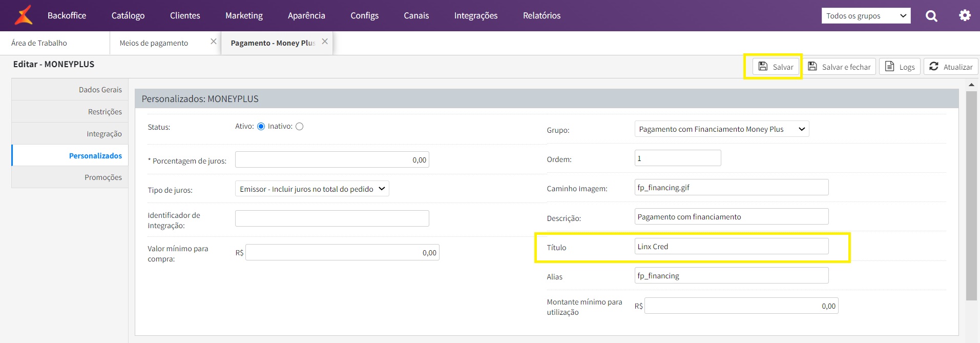Open the settings gear icon
Image resolution: width=980 pixels, height=343 pixels.
point(965,15)
